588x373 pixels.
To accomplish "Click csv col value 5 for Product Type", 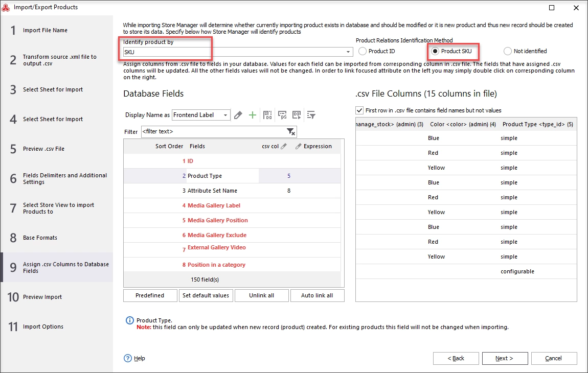I will point(289,176).
